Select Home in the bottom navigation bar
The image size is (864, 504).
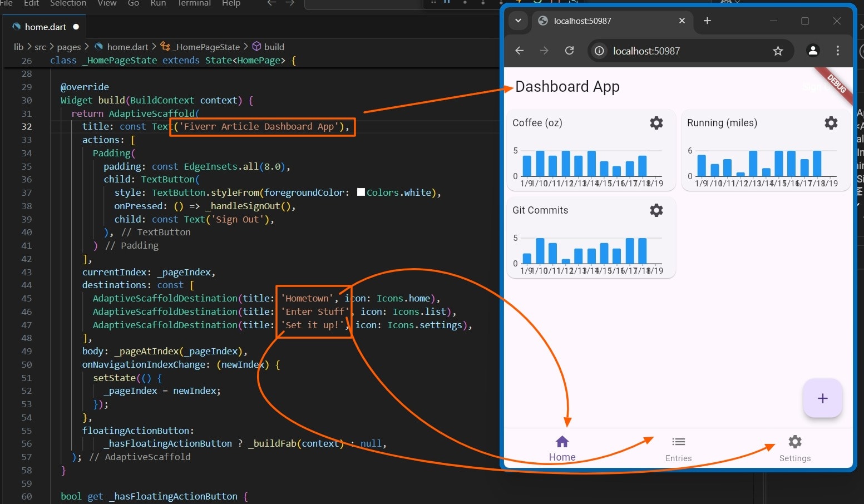(562, 448)
